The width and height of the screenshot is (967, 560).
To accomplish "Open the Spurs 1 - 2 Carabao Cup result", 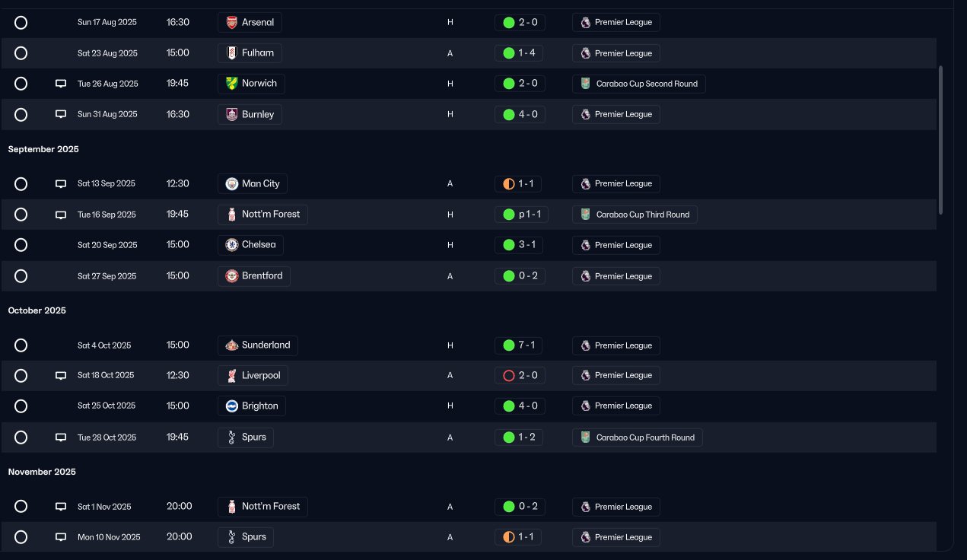I will point(519,437).
